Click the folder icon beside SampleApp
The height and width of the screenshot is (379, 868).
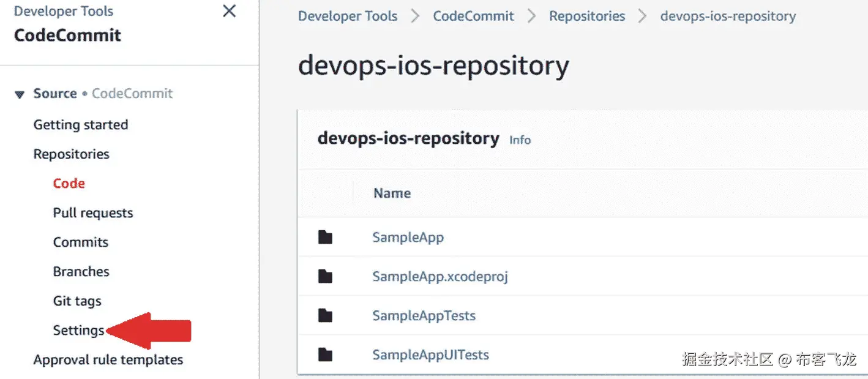tap(325, 238)
